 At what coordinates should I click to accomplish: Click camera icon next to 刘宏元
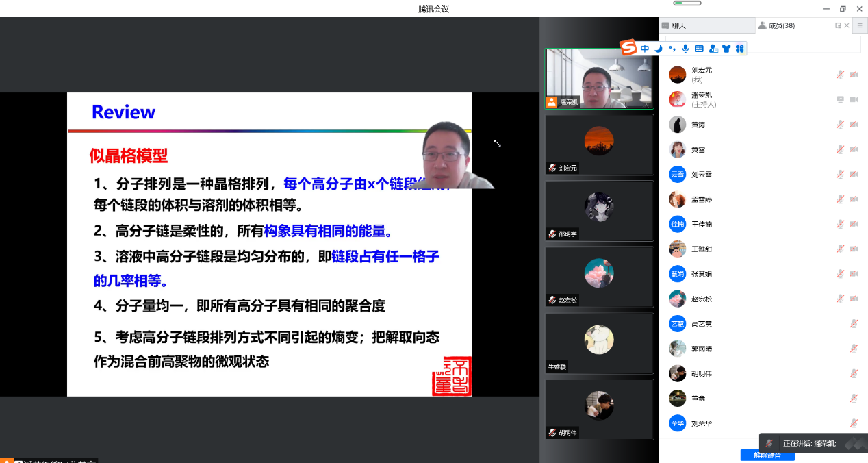coord(854,75)
